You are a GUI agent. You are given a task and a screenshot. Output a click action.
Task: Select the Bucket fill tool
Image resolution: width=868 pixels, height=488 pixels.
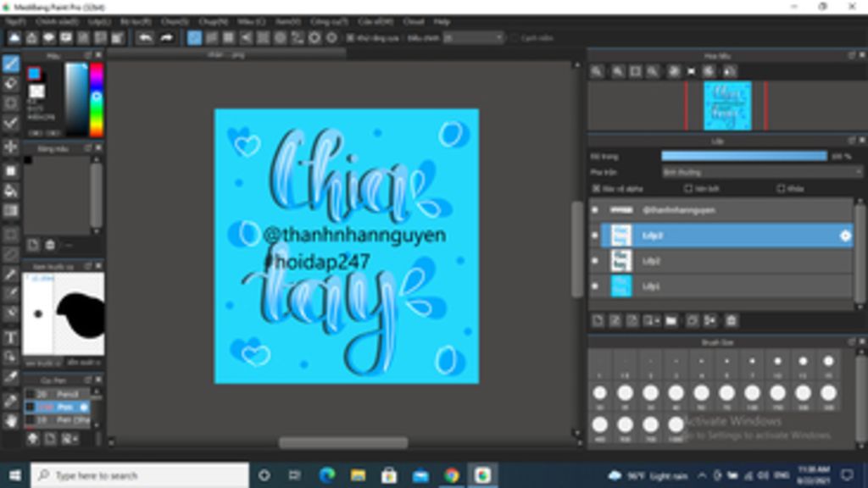[10, 191]
